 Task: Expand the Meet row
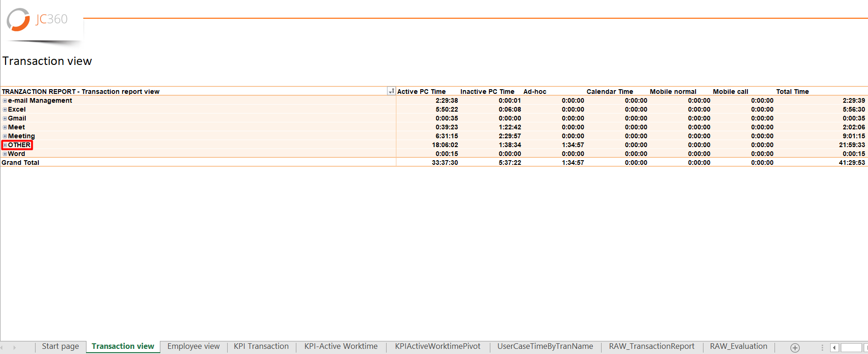pos(5,127)
